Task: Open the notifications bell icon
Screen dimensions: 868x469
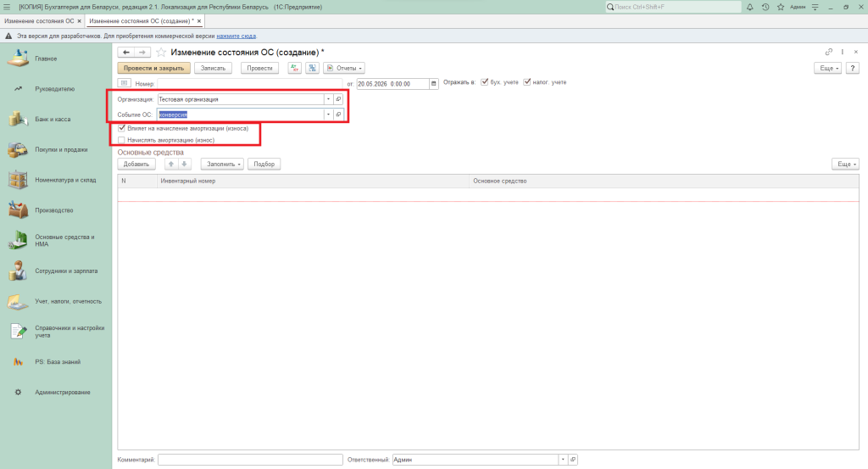Action: coord(750,7)
